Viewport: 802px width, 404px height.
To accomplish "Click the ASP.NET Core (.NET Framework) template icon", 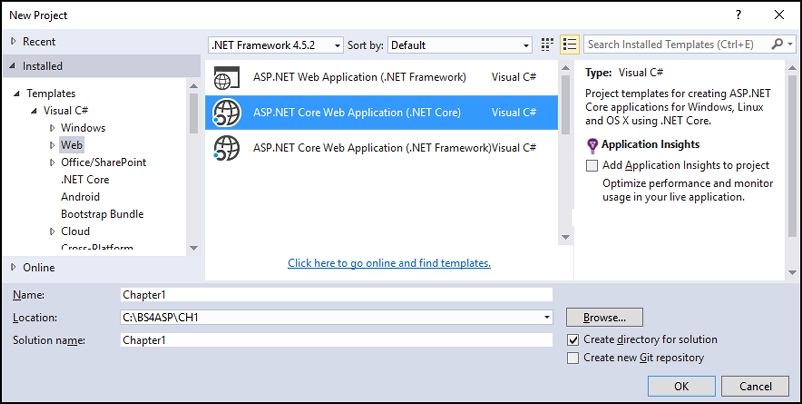I will pos(227,148).
